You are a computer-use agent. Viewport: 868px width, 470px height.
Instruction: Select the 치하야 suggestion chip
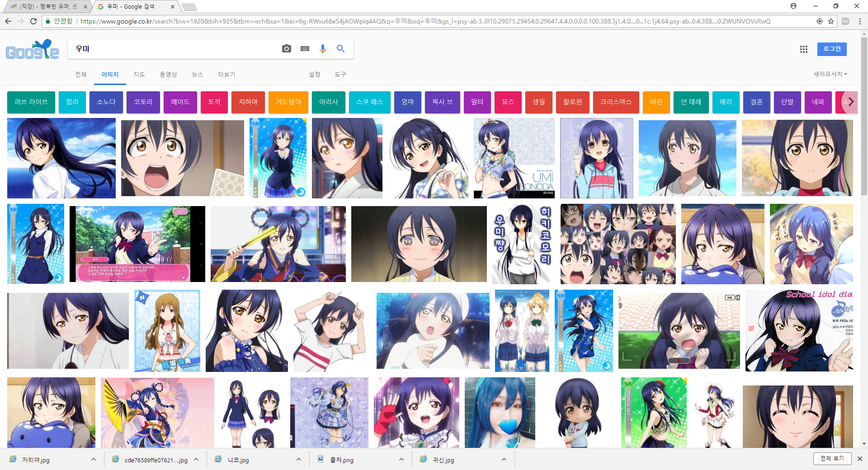point(248,102)
